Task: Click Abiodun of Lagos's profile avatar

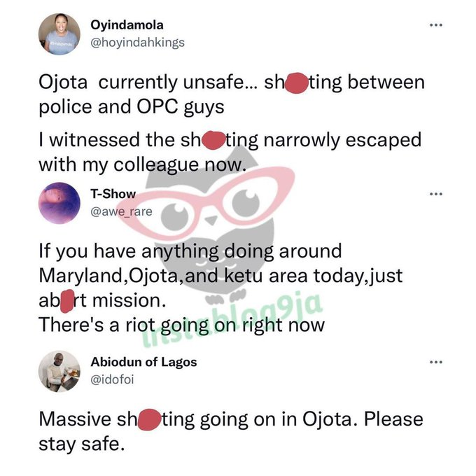Action: coord(59,371)
